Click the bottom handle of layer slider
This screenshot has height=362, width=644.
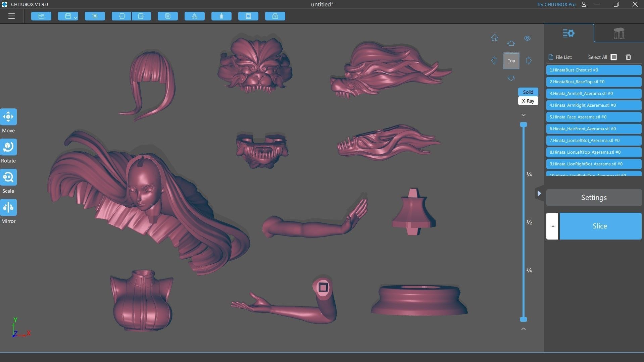524,319
